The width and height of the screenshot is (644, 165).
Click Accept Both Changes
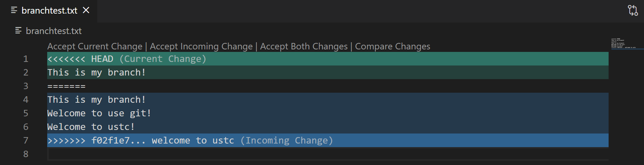click(304, 47)
